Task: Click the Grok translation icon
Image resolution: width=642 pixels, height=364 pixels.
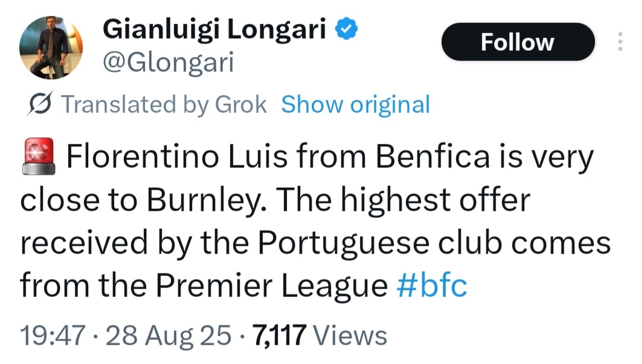Action: 41,104
